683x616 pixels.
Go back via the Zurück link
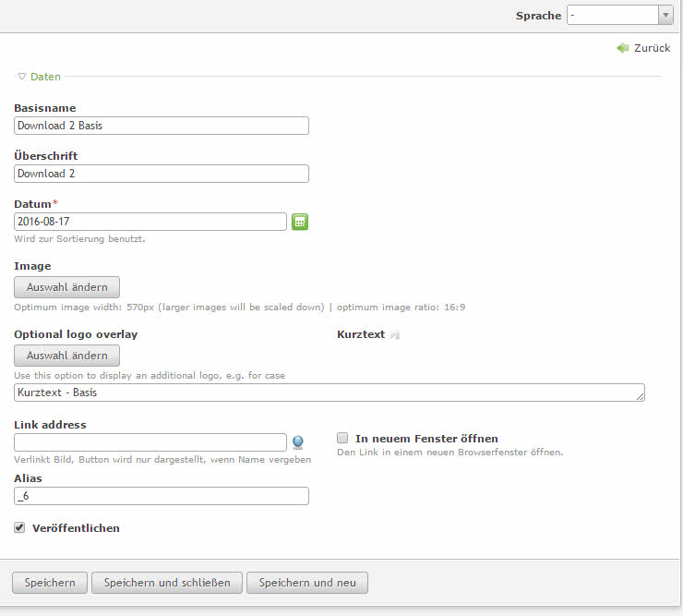pyautogui.click(x=645, y=48)
